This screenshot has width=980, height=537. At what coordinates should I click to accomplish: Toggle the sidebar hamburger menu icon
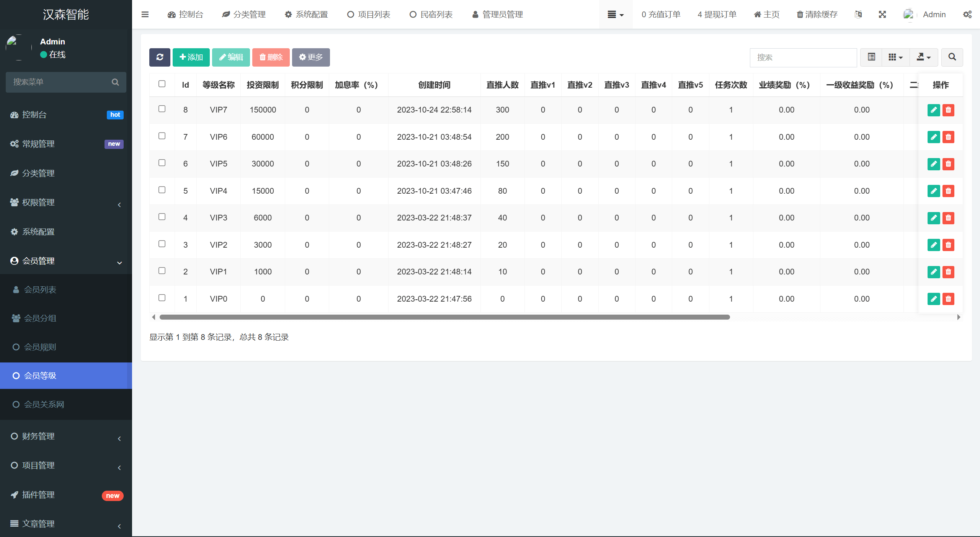tap(145, 15)
